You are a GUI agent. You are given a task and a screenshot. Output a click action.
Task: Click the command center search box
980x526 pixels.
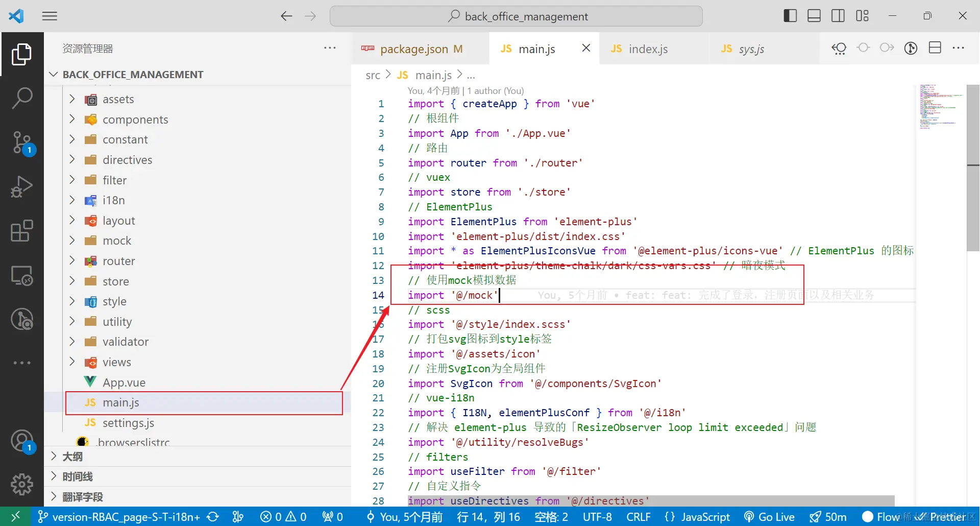point(516,16)
